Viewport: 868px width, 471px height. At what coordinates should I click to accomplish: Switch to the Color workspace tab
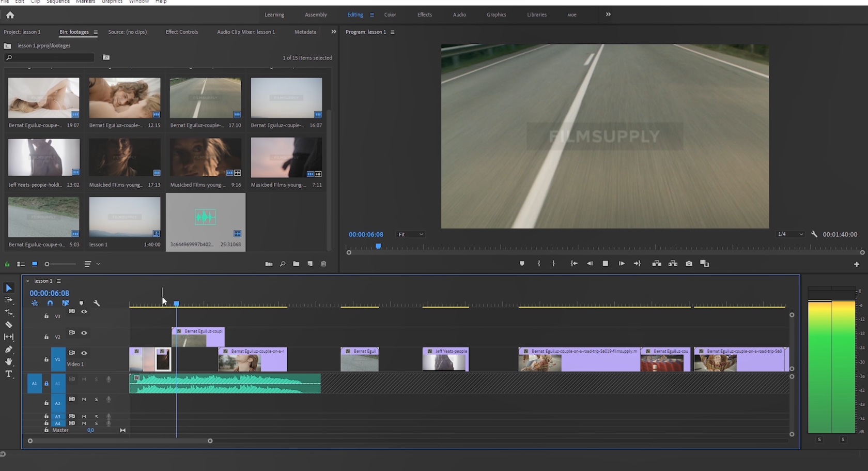coord(390,15)
